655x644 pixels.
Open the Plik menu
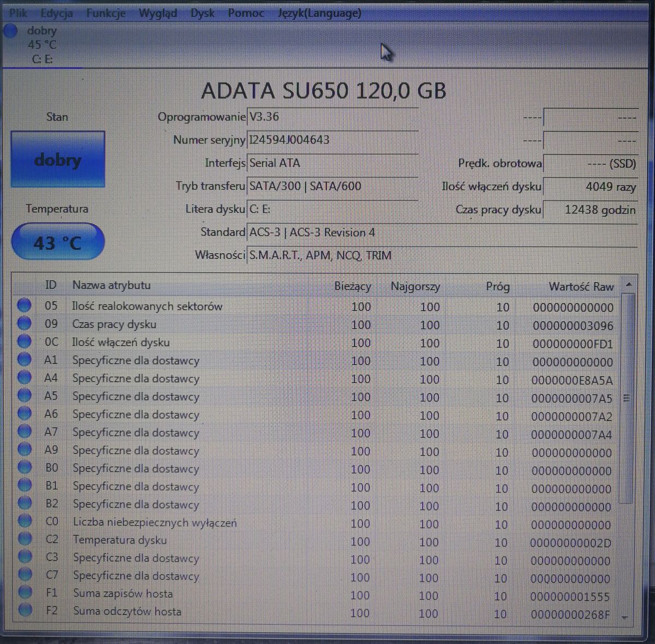[18, 13]
